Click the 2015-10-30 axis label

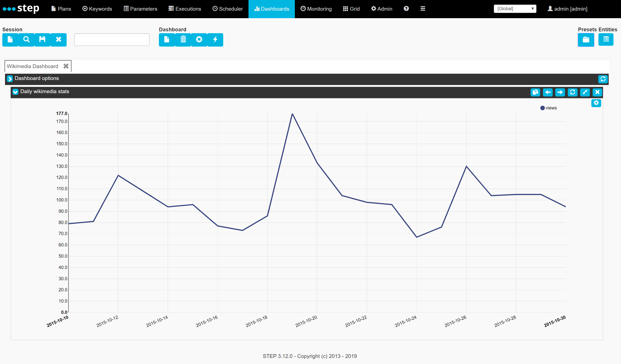555,321
